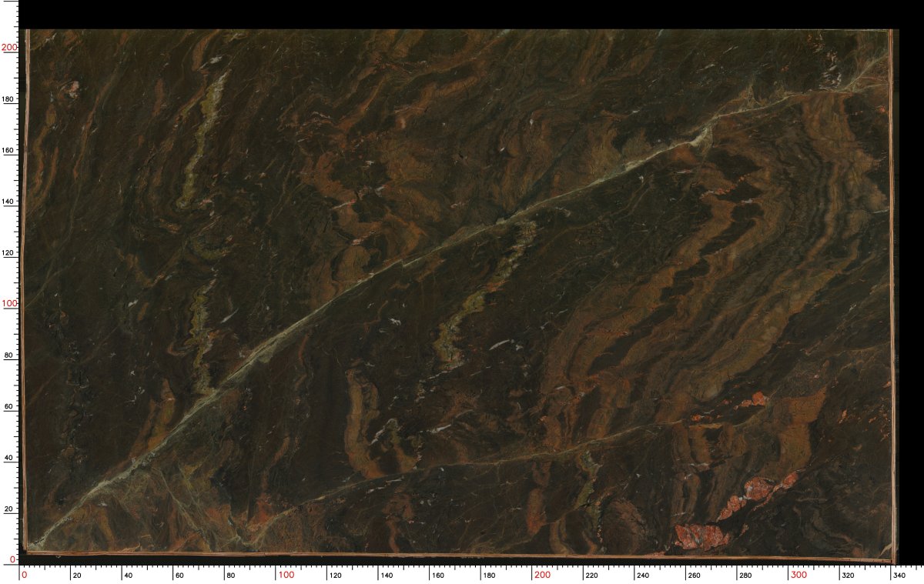Image resolution: width=924 pixels, height=584 pixels.
Task: Pick "260" label on horizontal ruler
Action: (694, 576)
